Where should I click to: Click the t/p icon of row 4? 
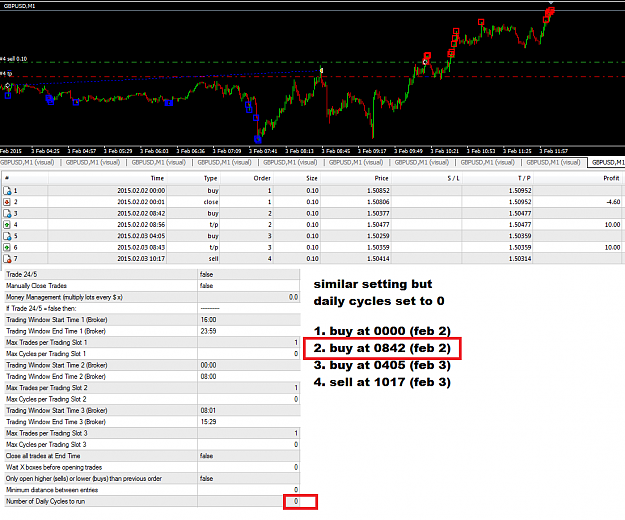(x=7, y=225)
